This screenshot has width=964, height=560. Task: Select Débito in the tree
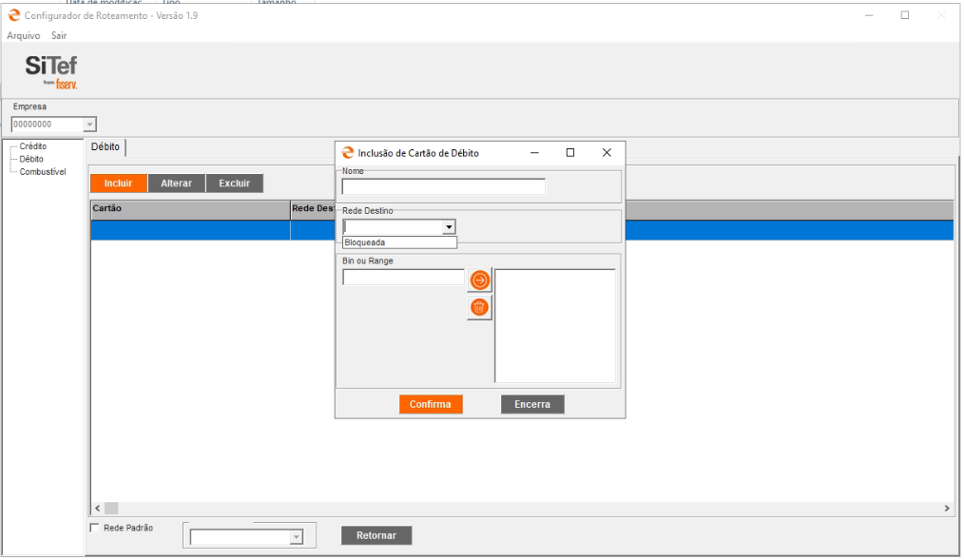click(31, 159)
